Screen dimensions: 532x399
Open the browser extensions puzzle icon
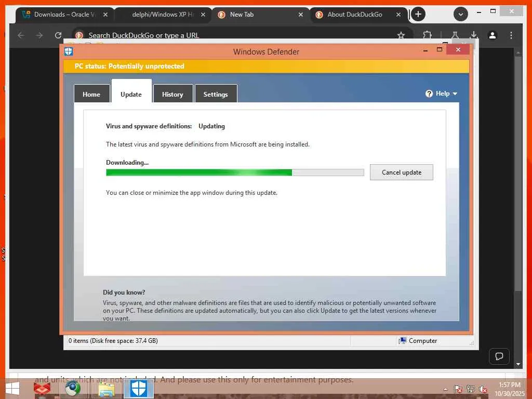[427, 35]
